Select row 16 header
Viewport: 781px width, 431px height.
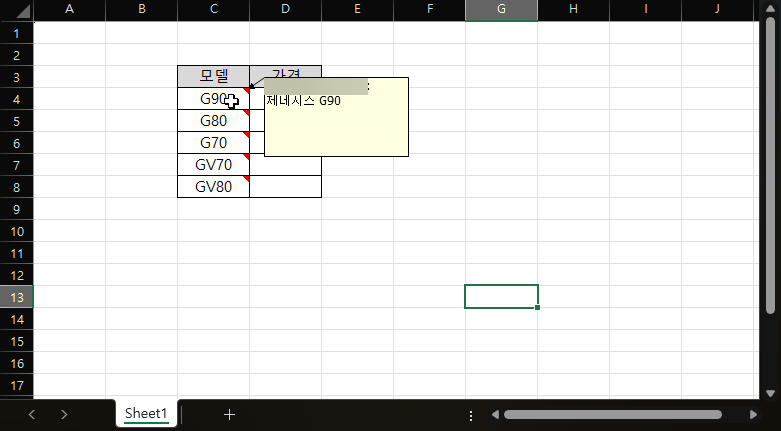[x=16, y=363]
